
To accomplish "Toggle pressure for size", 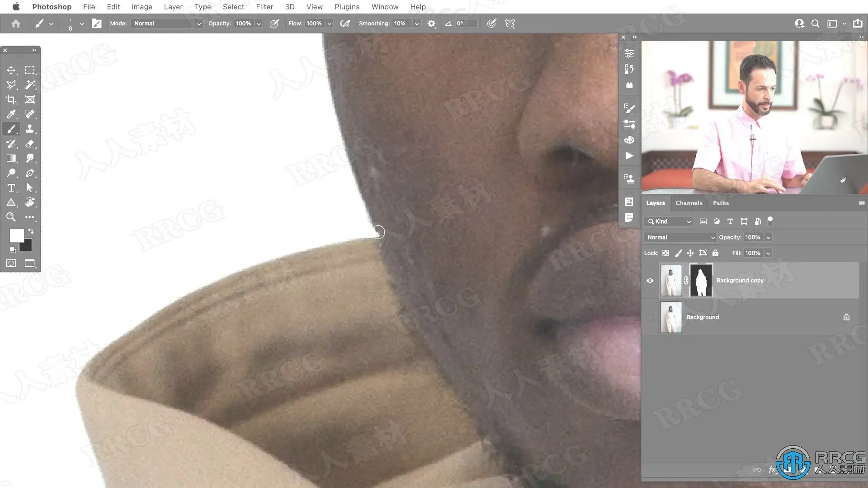I will [x=492, y=23].
